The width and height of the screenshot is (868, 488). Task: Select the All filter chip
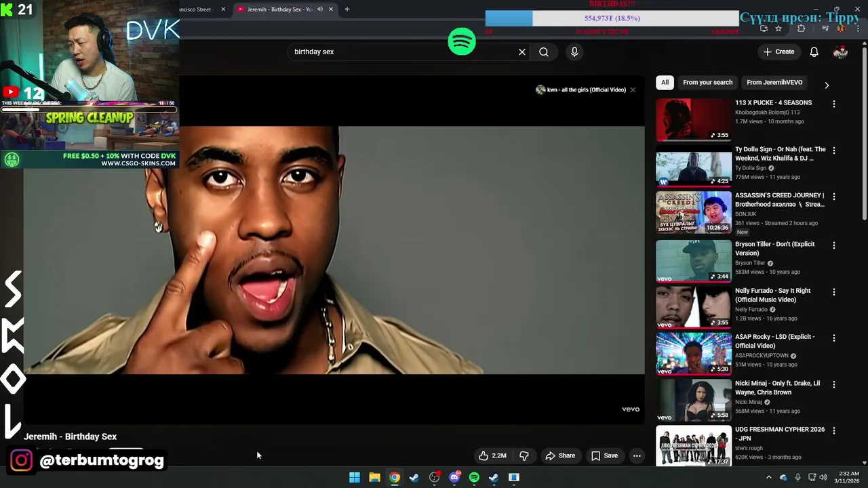click(x=665, y=83)
